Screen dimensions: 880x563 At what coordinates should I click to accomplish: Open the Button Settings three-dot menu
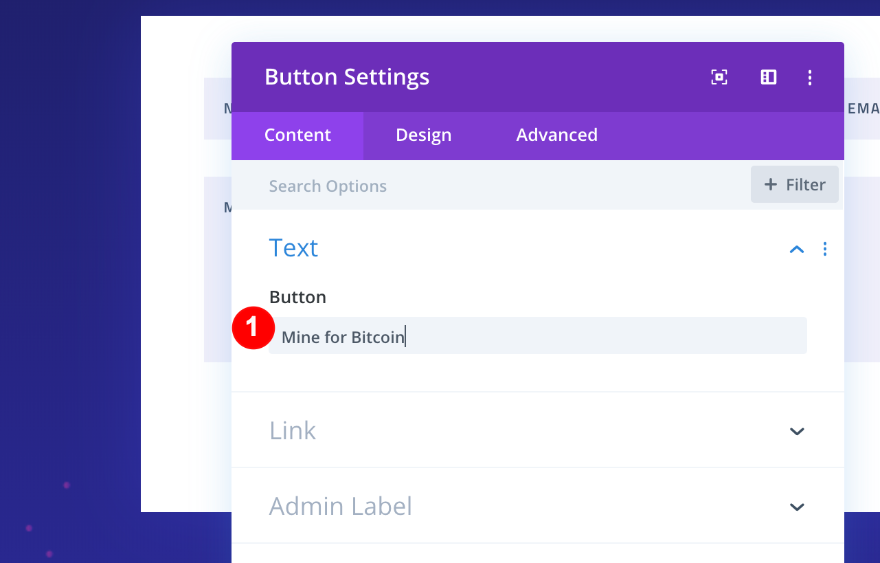click(810, 77)
